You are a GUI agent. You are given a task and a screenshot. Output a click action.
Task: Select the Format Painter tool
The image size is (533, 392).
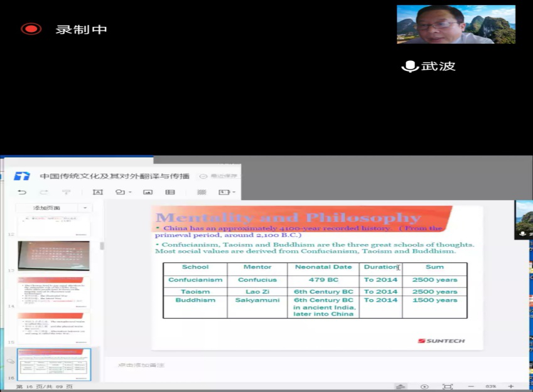pyautogui.click(x=66, y=192)
